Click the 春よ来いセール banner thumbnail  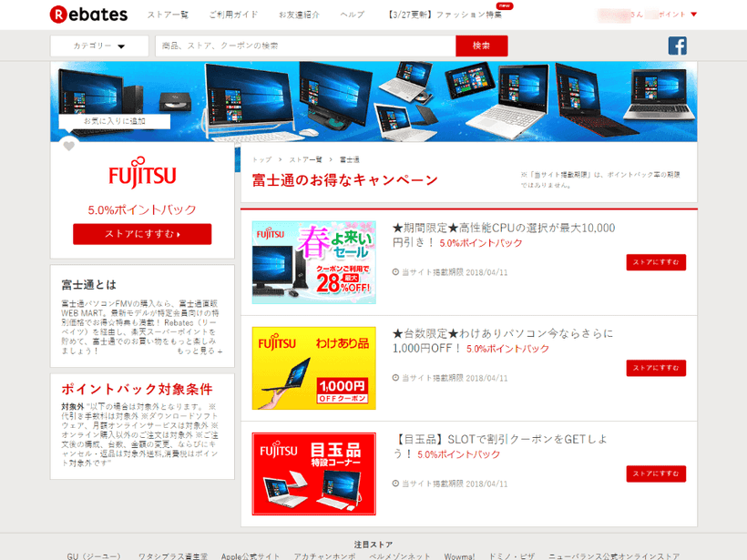[x=313, y=262]
